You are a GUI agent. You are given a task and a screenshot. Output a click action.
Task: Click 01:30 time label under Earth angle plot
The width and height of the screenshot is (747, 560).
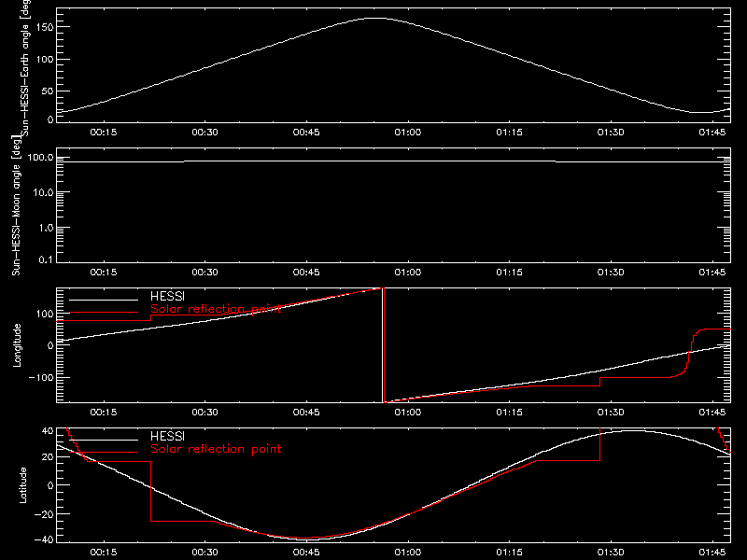click(x=611, y=133)
